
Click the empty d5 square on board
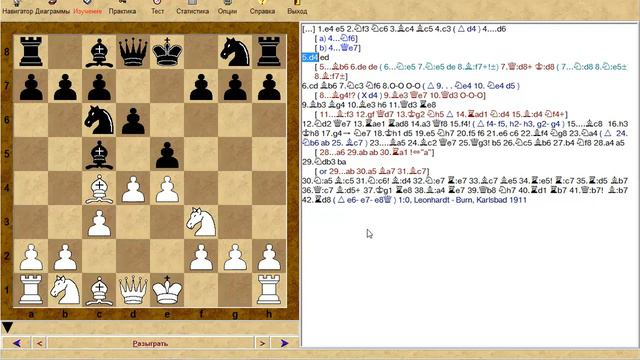point(133,154)
